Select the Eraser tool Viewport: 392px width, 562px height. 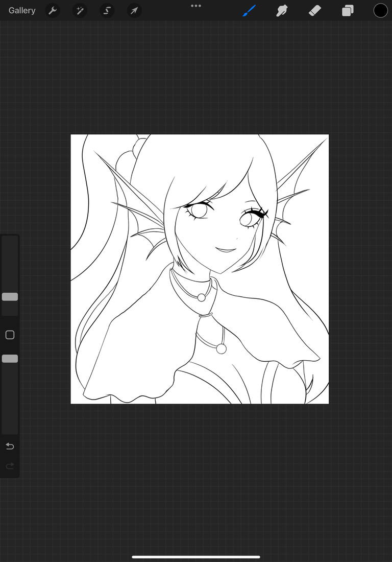click(x=315, y=11)
